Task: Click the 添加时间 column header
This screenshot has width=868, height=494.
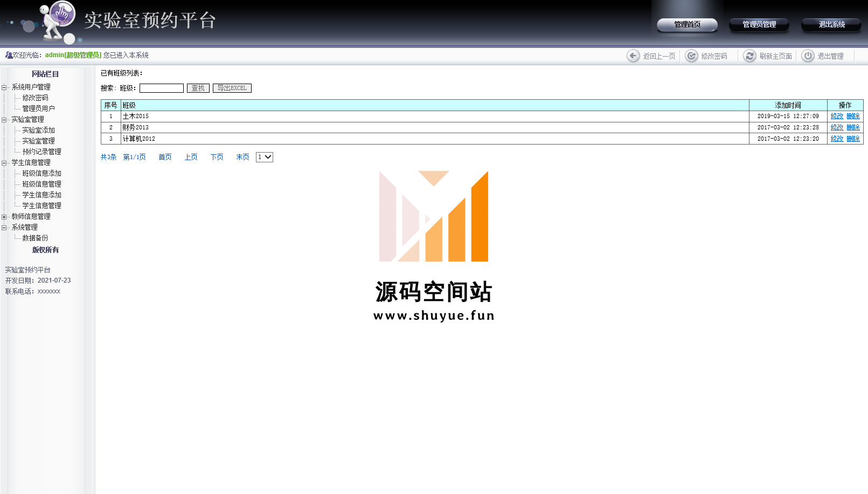Action: tap(788, 105)
